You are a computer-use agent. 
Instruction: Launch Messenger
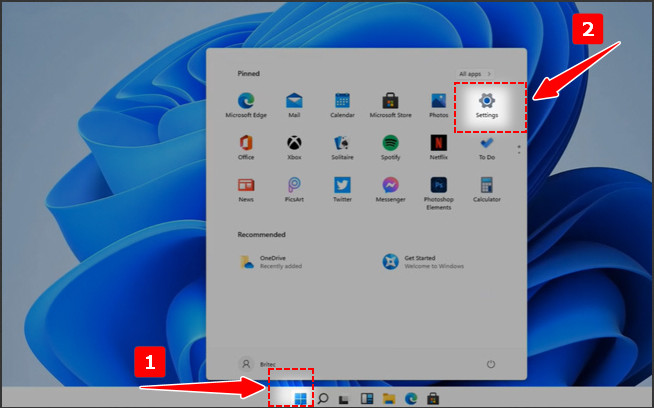click(390, 190)
